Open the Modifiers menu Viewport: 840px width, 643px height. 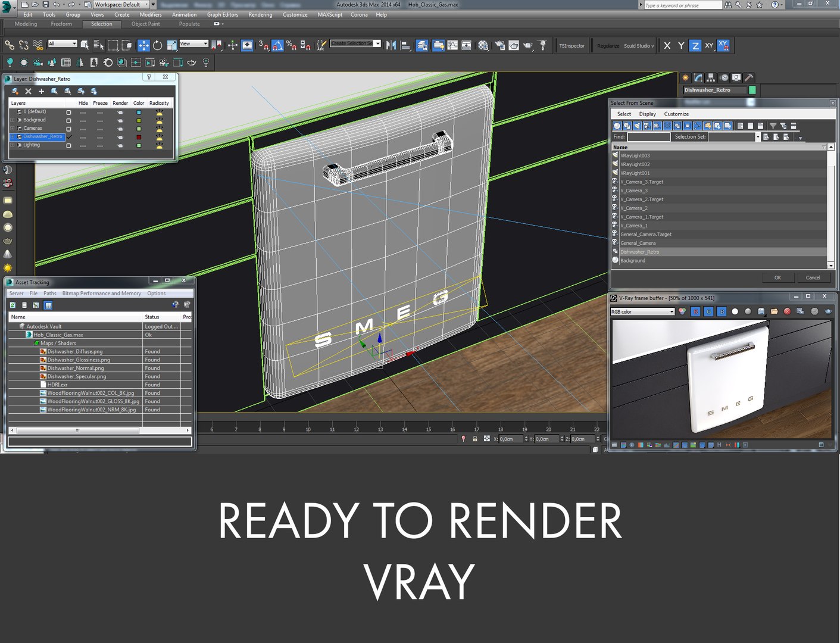(151, 15)
